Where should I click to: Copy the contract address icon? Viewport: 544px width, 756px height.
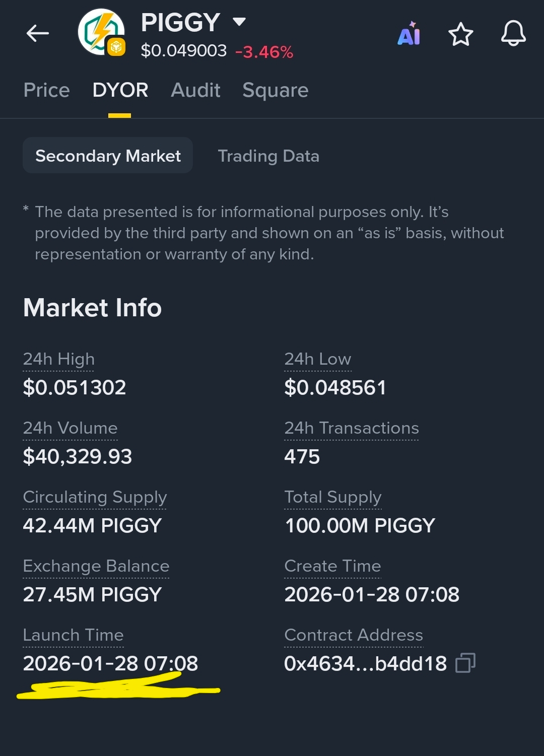[x=465, y=663]
